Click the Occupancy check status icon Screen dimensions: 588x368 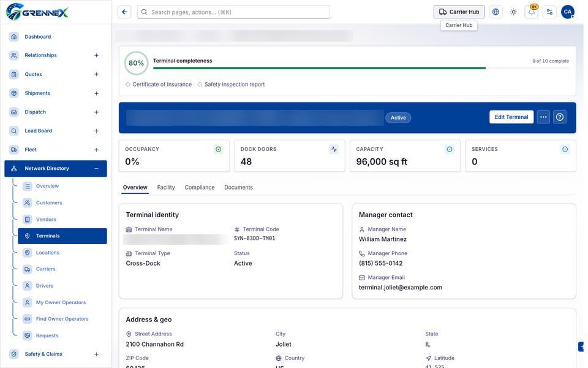(x=218, y=150)
